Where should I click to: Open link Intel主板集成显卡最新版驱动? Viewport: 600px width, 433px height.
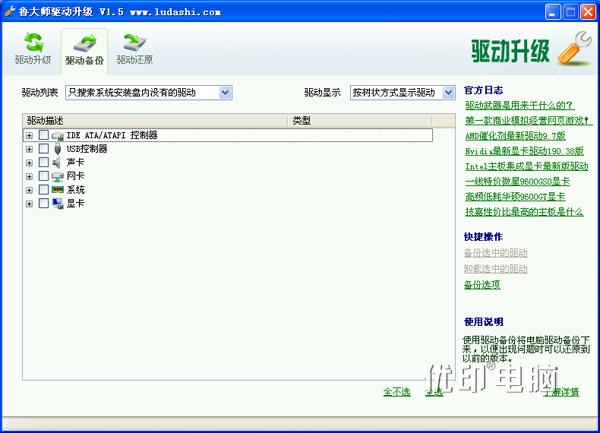(527, 166)
